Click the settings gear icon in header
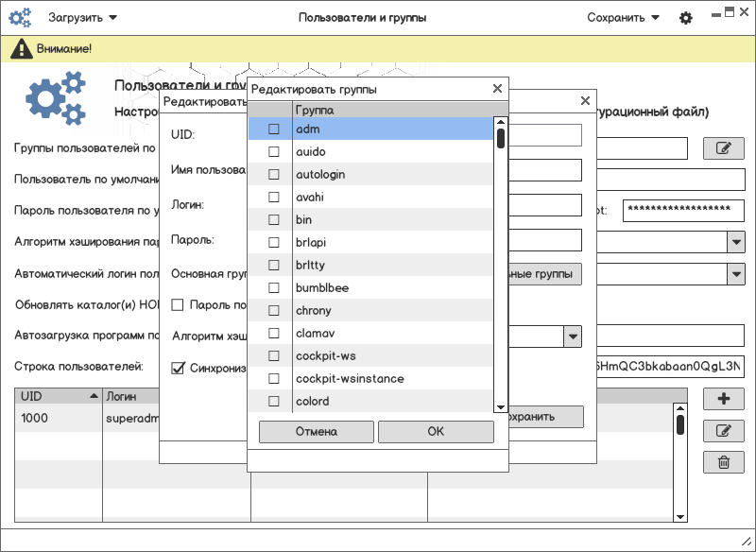Image resolution: width=756 pixels, height=552 pixels. [686, 18]
